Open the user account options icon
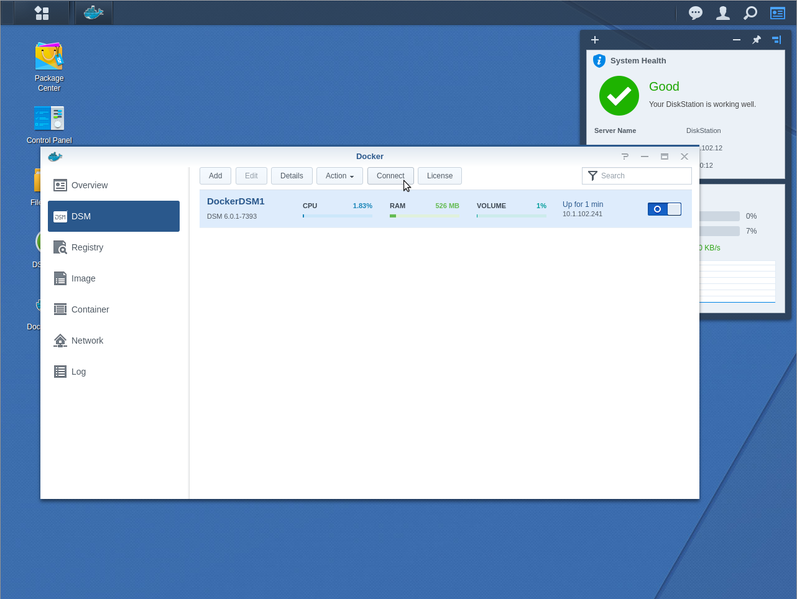Image resolution: width=797 pixels, height=599 pixels. tap(723, 13)
